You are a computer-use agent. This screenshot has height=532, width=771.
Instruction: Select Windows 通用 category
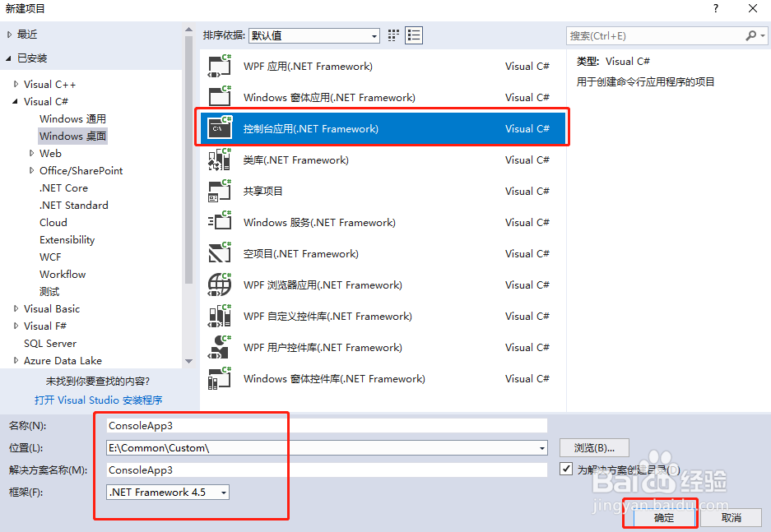[72, 119]
